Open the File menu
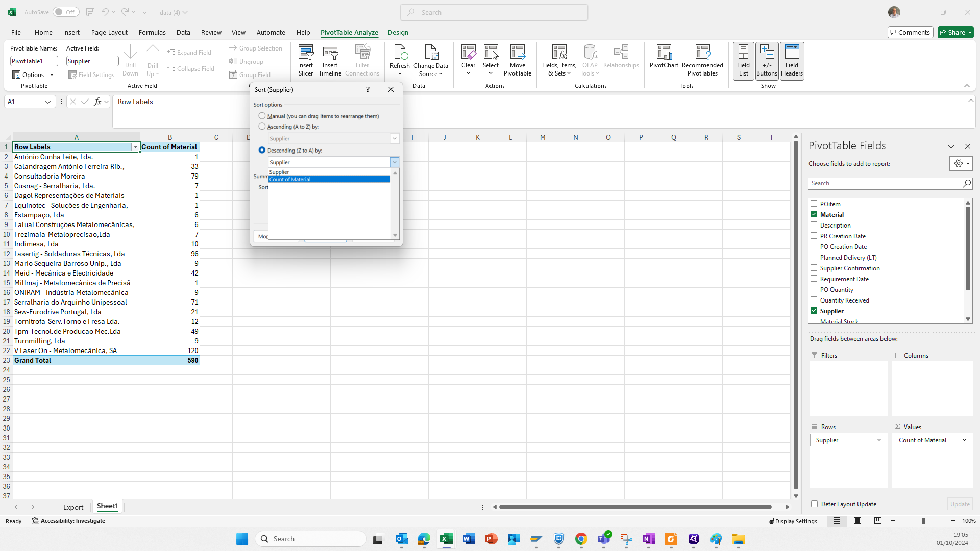The image size is (980, 551). 16,32
